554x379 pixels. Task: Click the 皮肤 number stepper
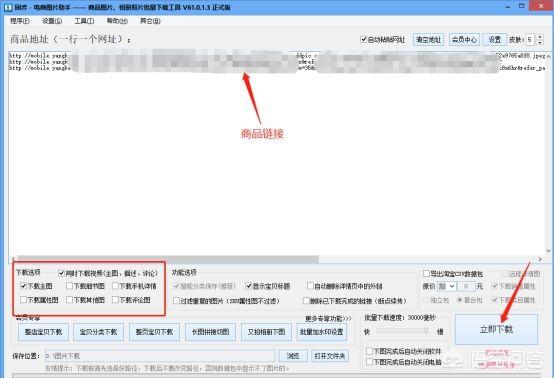540,40
